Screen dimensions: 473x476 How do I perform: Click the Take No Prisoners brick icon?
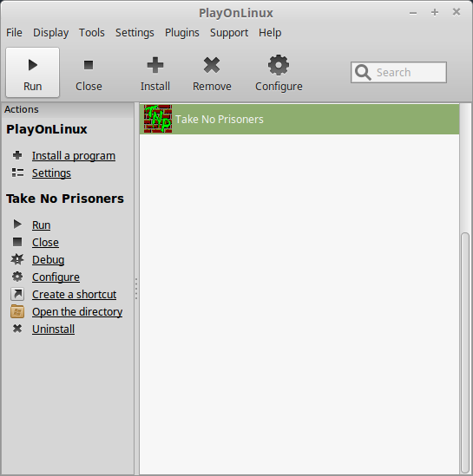click(x=158, y=119)
